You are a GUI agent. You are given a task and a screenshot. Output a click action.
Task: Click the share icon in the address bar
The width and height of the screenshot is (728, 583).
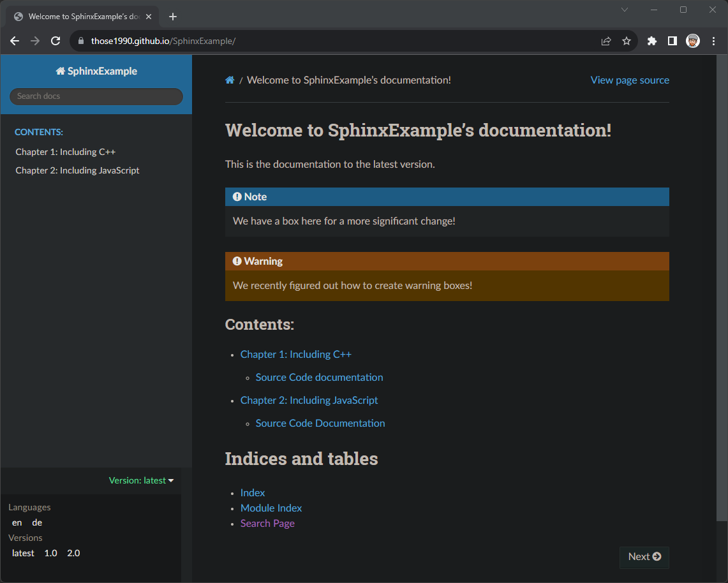(x=605, y=40)
